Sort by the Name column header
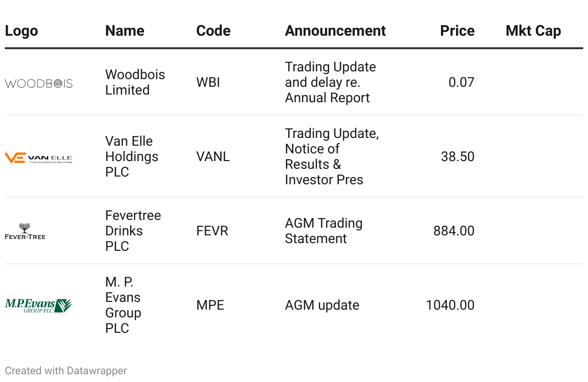The image size is (588, 382). (124, 31)
